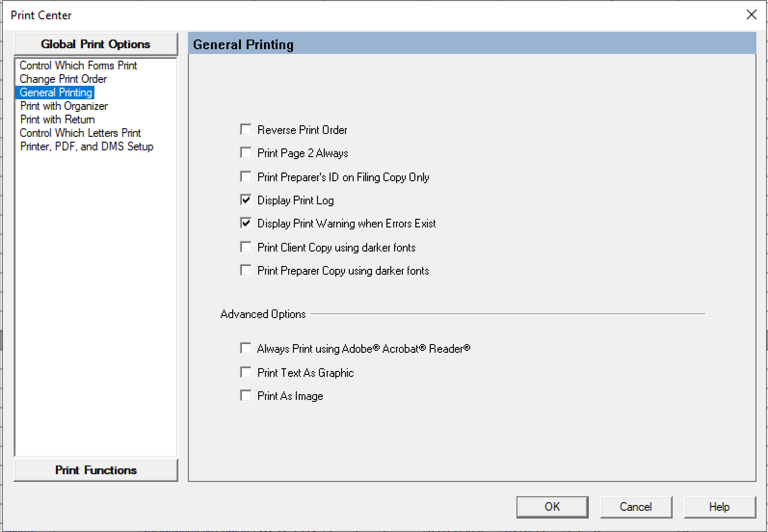This screenshot has width=768, height=532.
Task: Expand the Print Functions section
Action: [x=96, y=470]
